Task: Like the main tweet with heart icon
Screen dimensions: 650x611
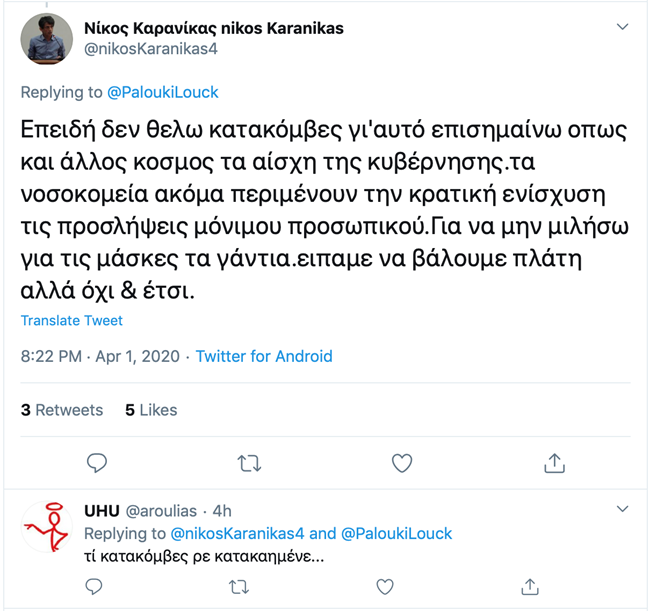Action: click(x=401, y=463)
